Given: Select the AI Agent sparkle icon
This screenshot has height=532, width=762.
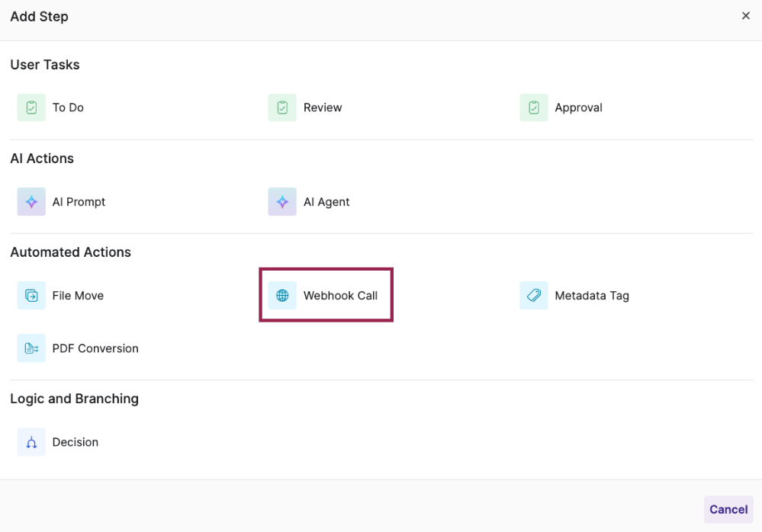Looking at the screenshot, I should [282, 201].
